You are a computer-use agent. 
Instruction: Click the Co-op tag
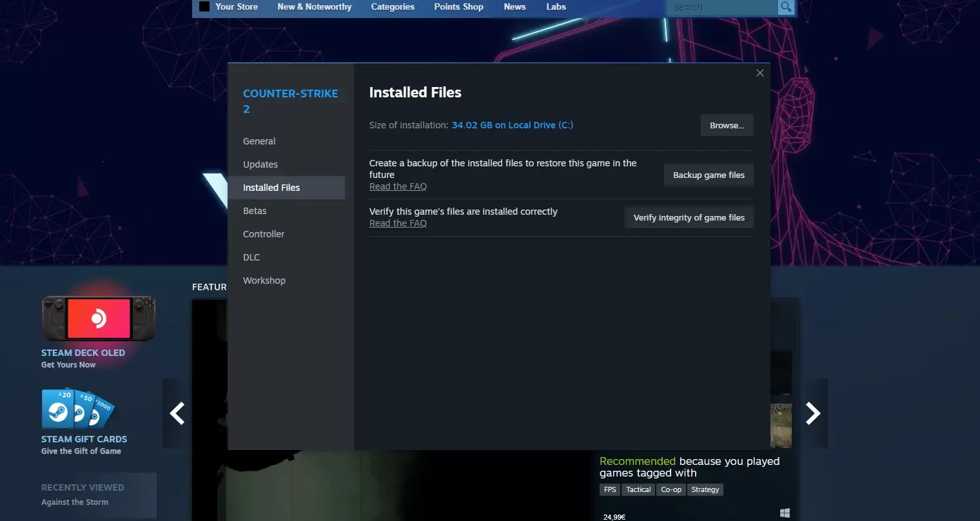(x=671, y=489)
